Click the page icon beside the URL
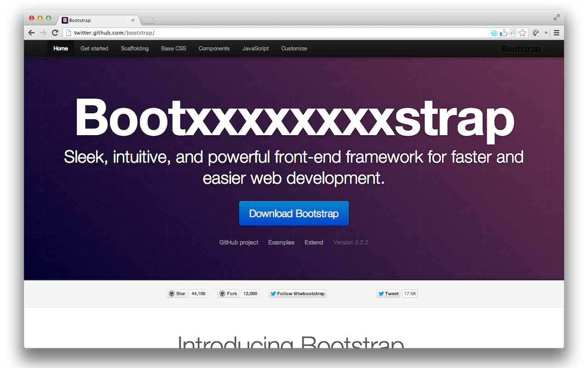 tap(68, 33)
